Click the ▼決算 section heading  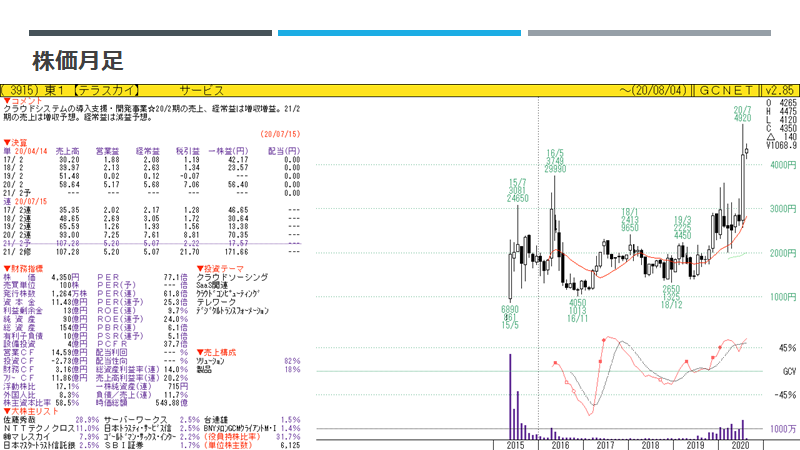[x=15, y=143]
